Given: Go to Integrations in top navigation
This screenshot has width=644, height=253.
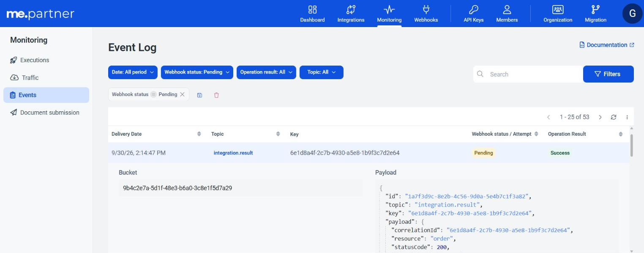Looking at the screenshot, I should 351,14.
